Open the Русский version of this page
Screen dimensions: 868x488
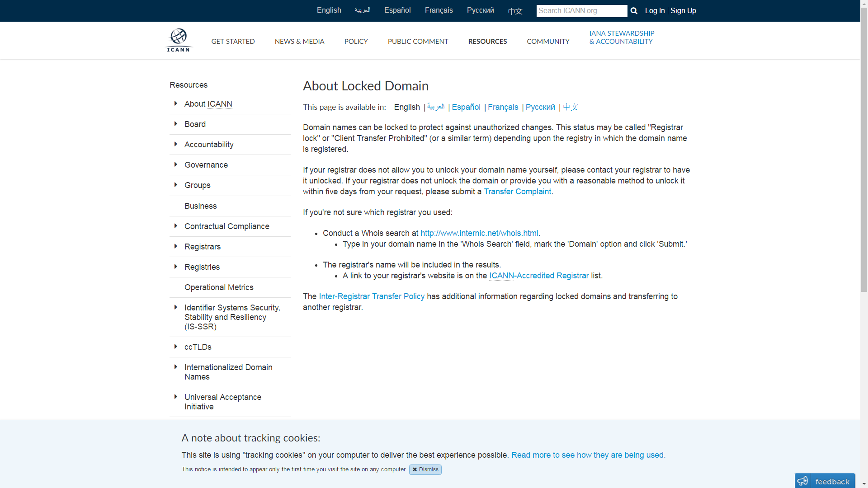tap(540, 107)
